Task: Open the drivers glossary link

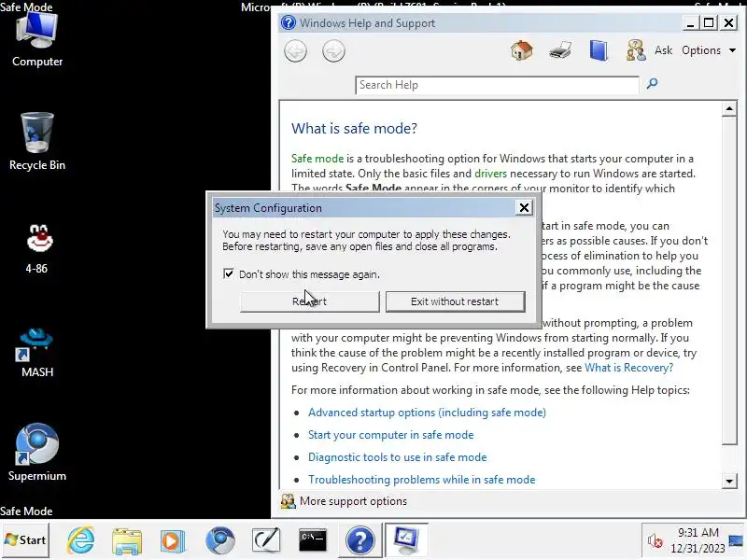Action: [491, 174]
